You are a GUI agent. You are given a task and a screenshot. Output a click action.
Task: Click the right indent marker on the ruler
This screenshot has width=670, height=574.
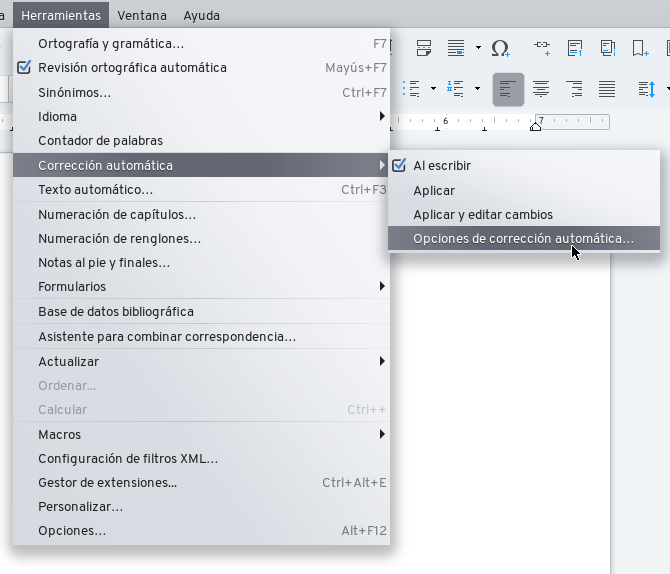click(x=535, y=127)
